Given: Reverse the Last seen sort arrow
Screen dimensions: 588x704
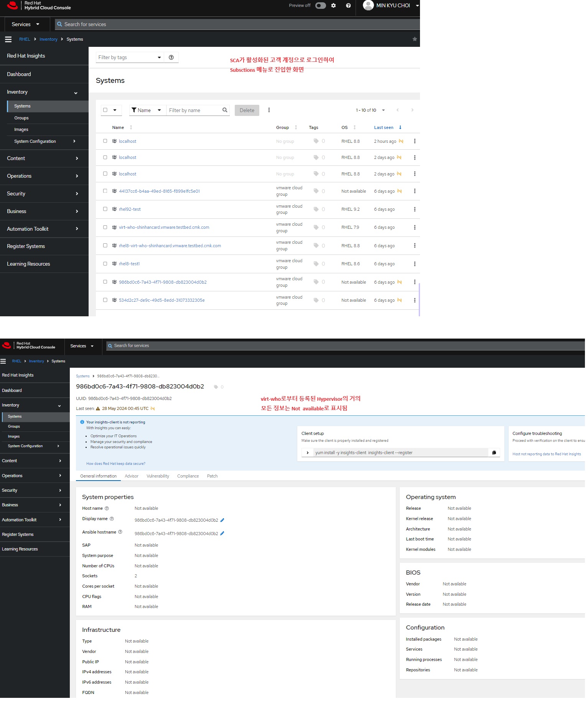Looking at the screenshot, I should point(400,127).
